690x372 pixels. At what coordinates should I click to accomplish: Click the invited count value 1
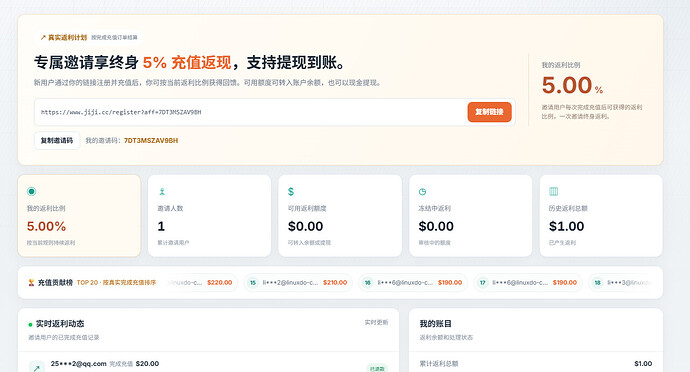pos(161,226)
